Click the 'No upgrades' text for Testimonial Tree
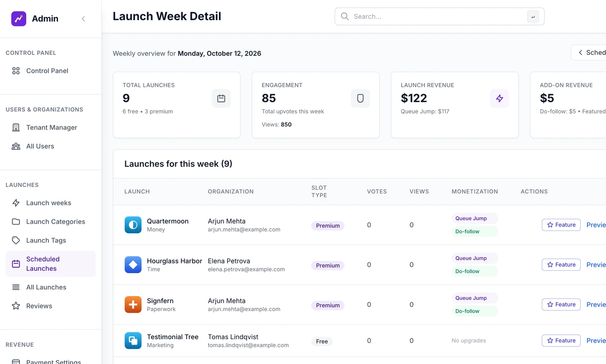The width and height of the screenshot is (606, 364). (x=469, y=341)
